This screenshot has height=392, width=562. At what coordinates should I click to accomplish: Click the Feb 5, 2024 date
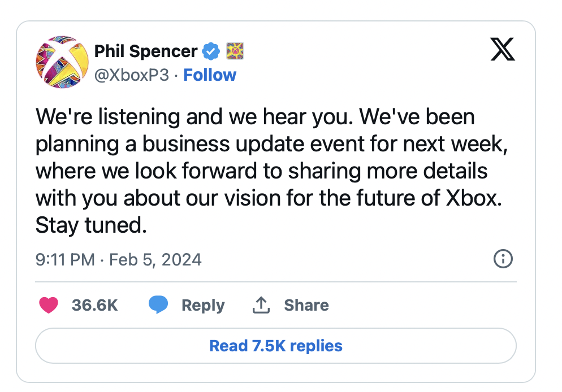[155, 260]
